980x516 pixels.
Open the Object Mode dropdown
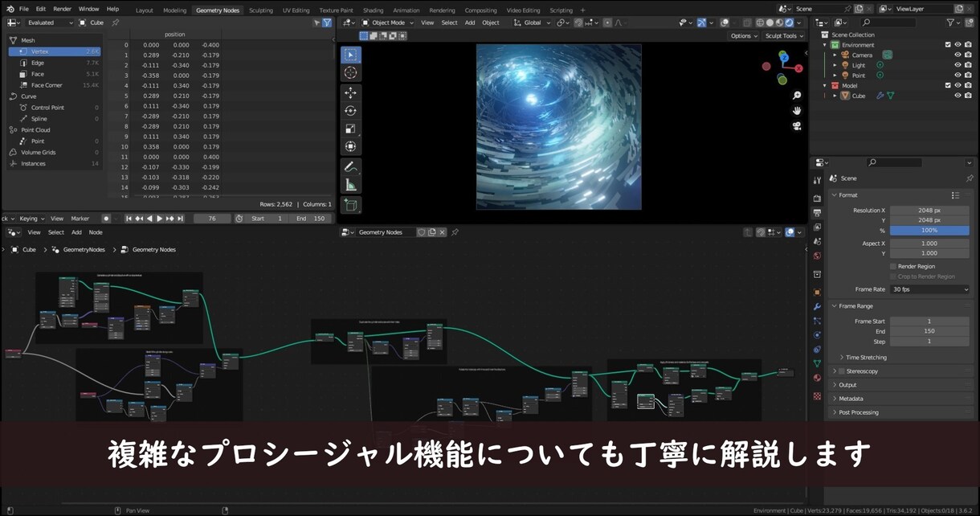click(x=387, y=23)
